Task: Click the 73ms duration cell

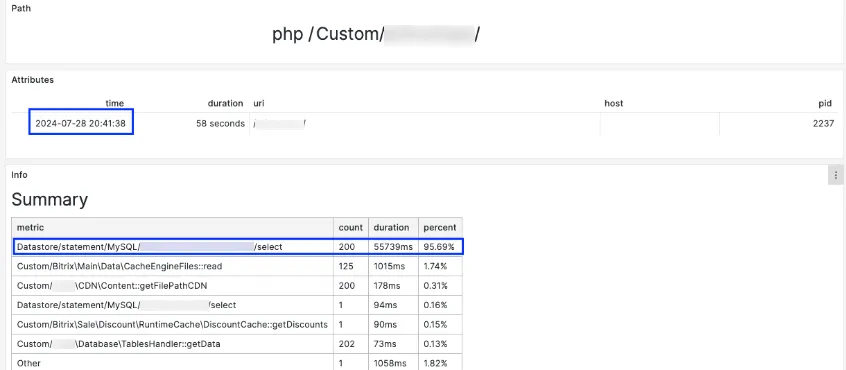Action: (x=393, y=344)
